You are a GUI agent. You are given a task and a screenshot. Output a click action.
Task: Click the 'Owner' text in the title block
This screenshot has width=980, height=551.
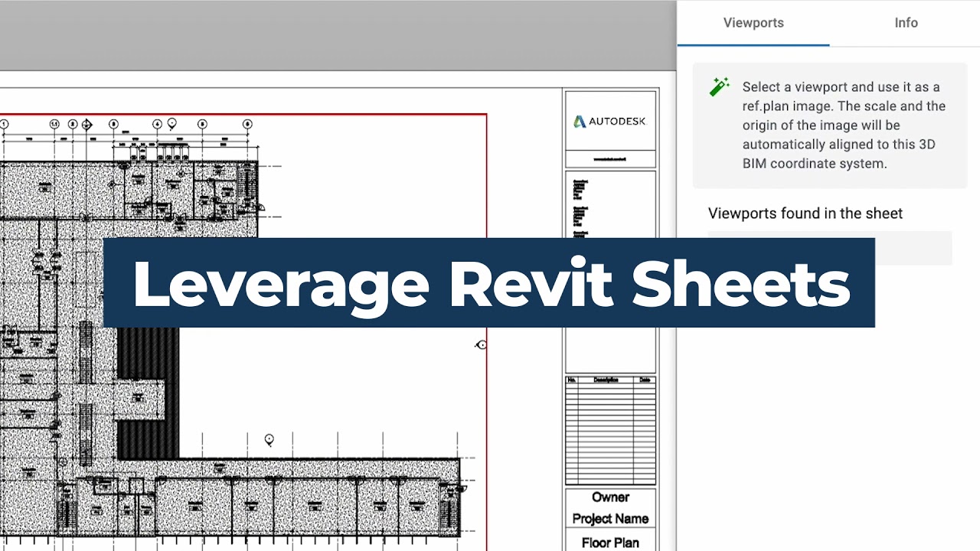pyautogui.click(x=611, y=497)
